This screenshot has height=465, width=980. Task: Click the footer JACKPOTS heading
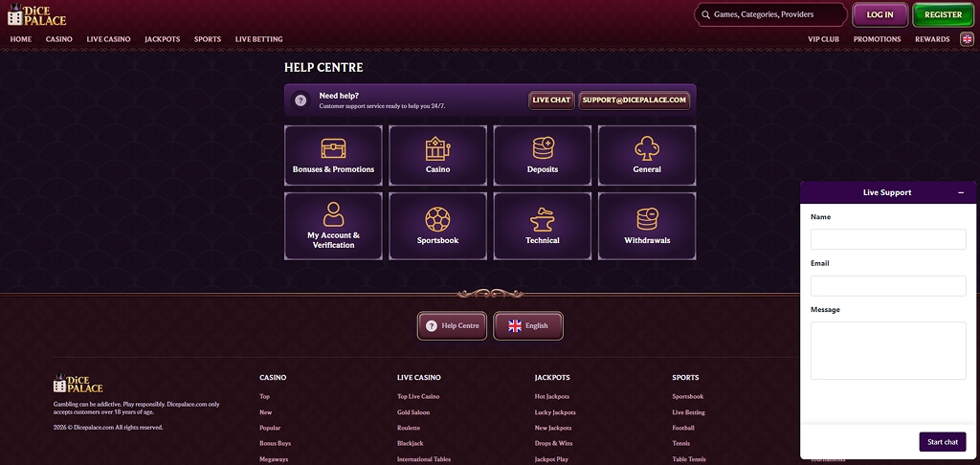point(552,378)
